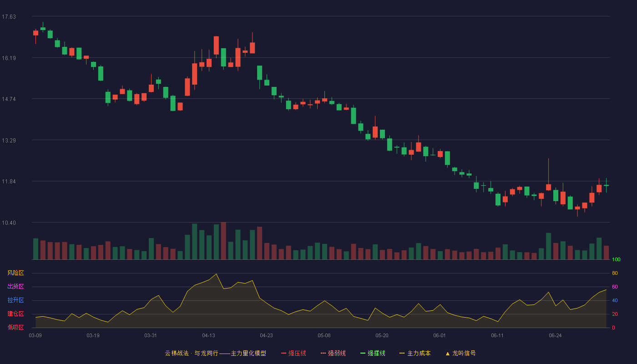The image size is (637, 364).
Task: Click the 04-13 date label
Action: tap(208, 335)
